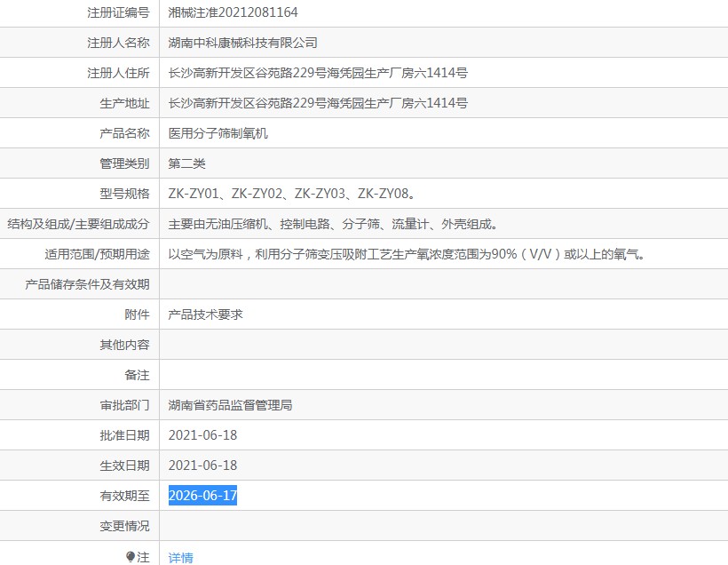
Task: Click the 其他内容 label
Action: (124, 345)
